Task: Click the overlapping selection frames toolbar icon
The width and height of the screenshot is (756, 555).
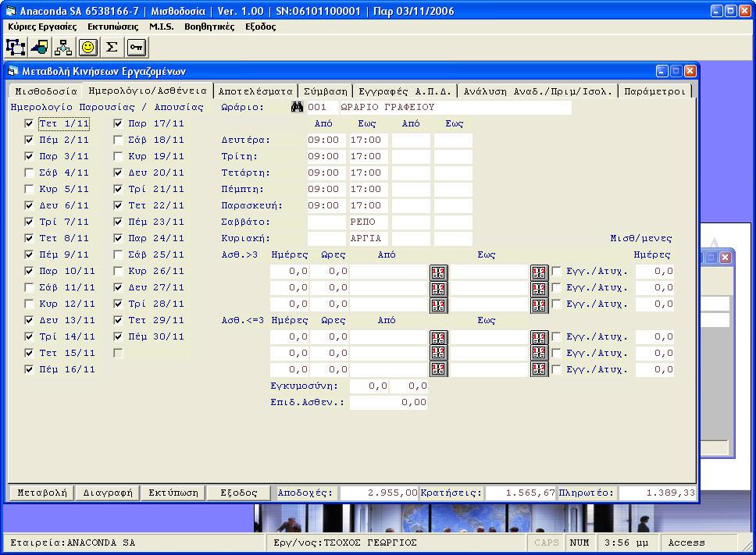Action: 16,47
